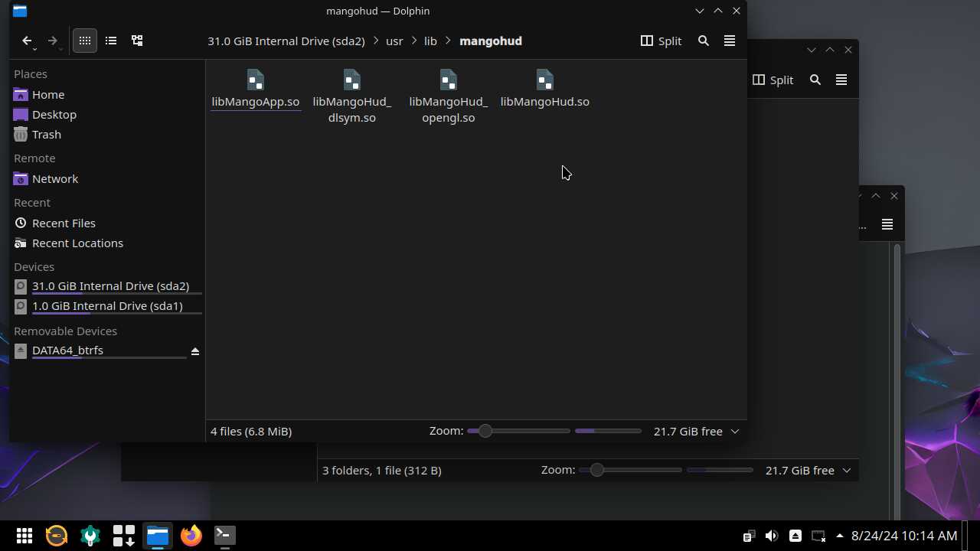This screenshot has height=551, width=980.
Task: Open the clock showing 10:14 AM
Action: pyautogui.click(x=904, y=536)
